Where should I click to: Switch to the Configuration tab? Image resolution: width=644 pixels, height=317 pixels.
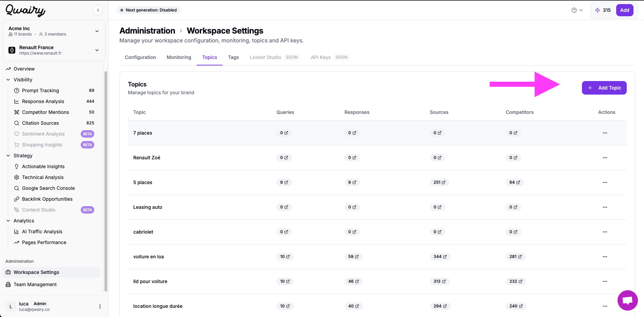coord(140,57)
